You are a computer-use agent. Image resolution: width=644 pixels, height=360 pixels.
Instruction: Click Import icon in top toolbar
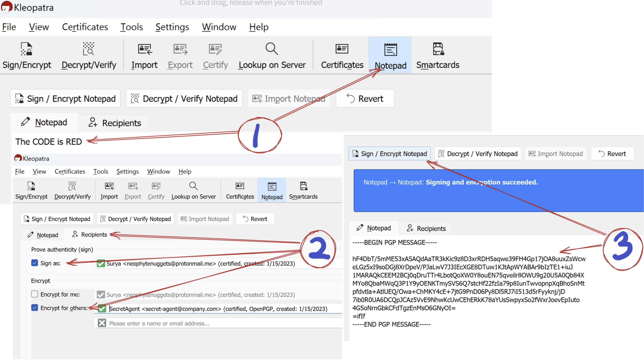coord(145,49)
